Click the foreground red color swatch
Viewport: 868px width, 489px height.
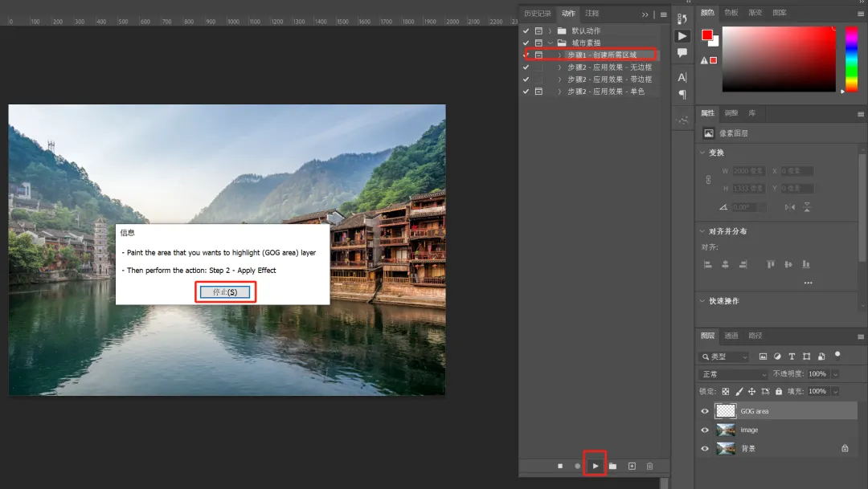707,35
